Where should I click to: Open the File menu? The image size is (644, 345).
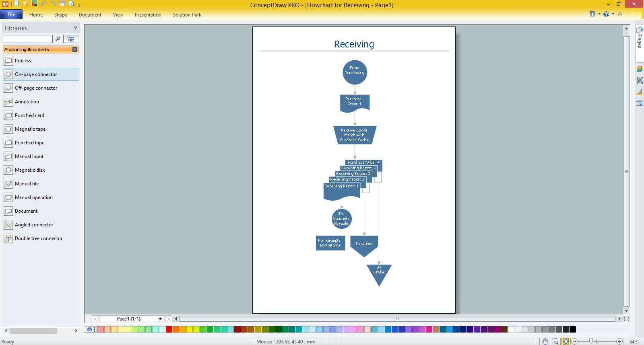pos(11,14)
